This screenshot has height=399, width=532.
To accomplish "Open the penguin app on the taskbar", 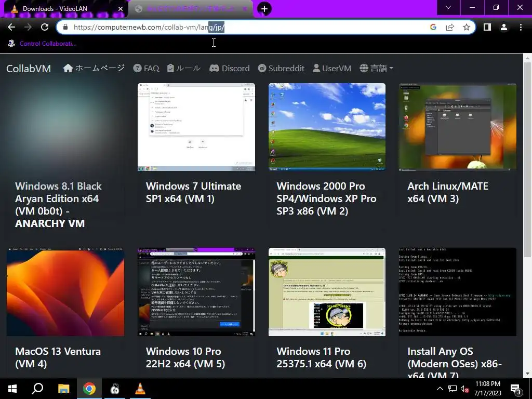I will pyautogui.click(x=115, y=389).
